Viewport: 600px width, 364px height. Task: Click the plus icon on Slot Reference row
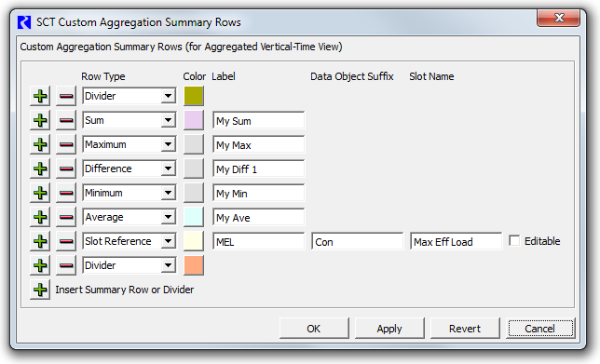tap(40, 241)
